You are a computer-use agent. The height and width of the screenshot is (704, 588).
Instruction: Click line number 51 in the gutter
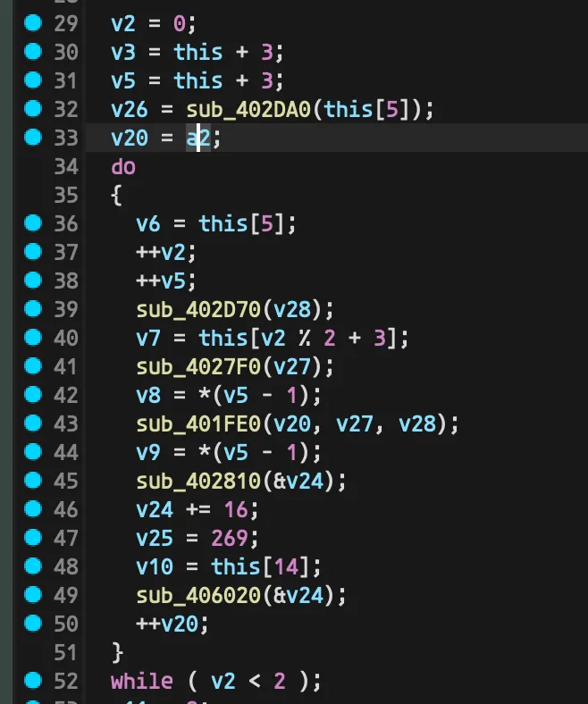click(x=66, y=652)
